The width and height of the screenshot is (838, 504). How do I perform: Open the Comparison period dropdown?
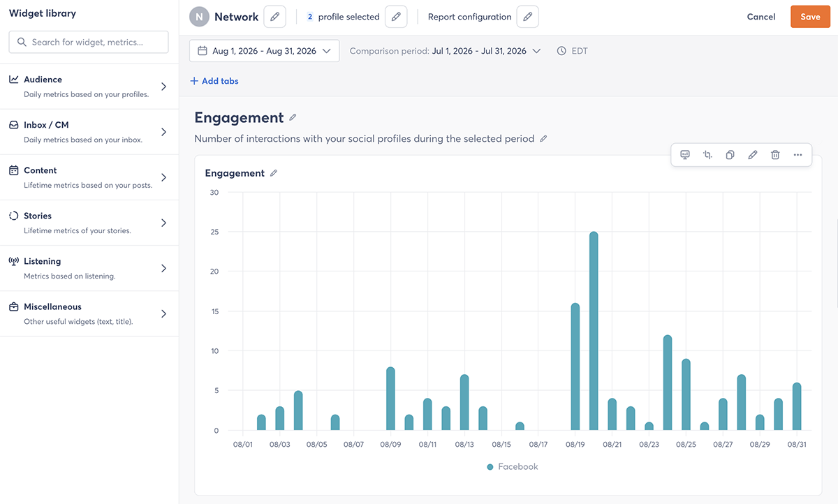pyautogui.click(x=446, y=51)
